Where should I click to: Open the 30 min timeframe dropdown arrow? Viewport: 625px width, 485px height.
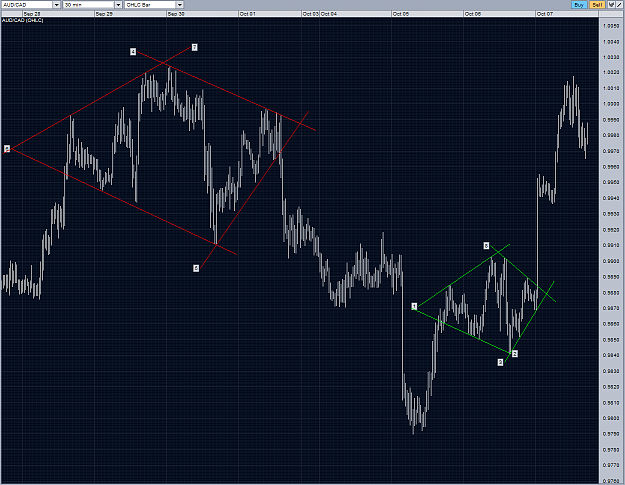pos(118,5)
